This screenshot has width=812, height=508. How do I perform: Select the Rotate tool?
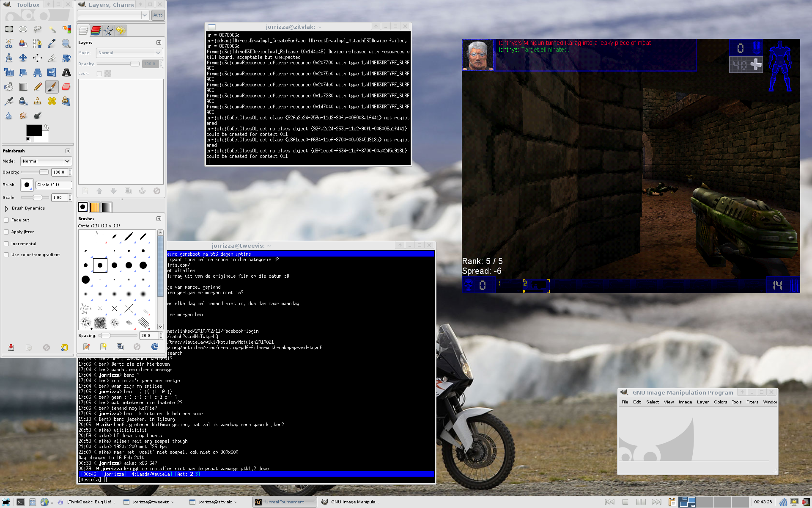tap(66, 58)
